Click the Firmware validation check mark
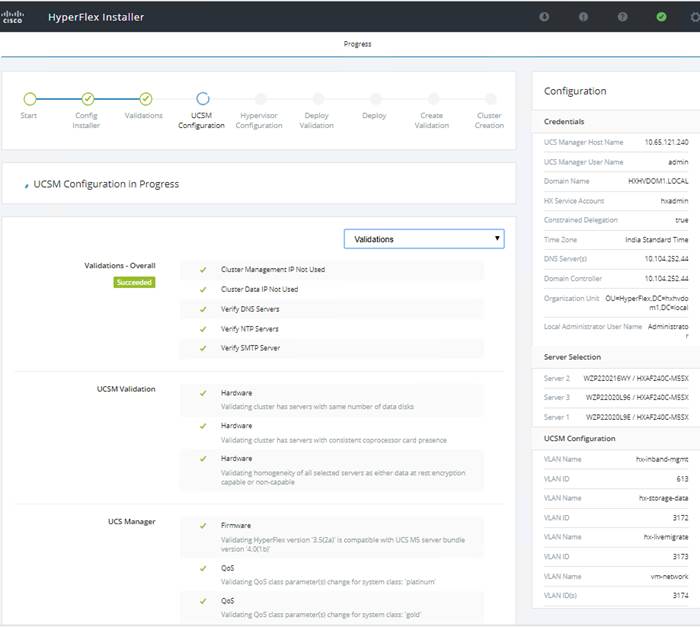This screenshot has height=627, width=700. point(202,525)
